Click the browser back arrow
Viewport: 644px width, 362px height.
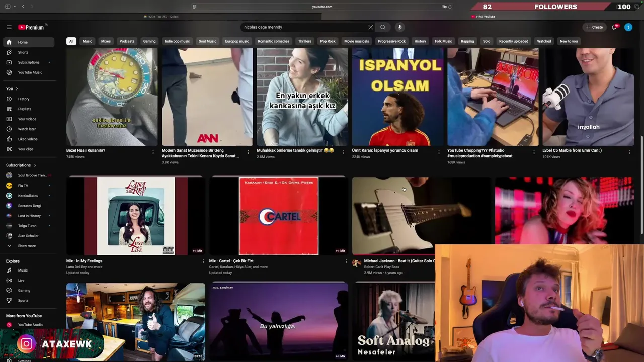point(23,7)
